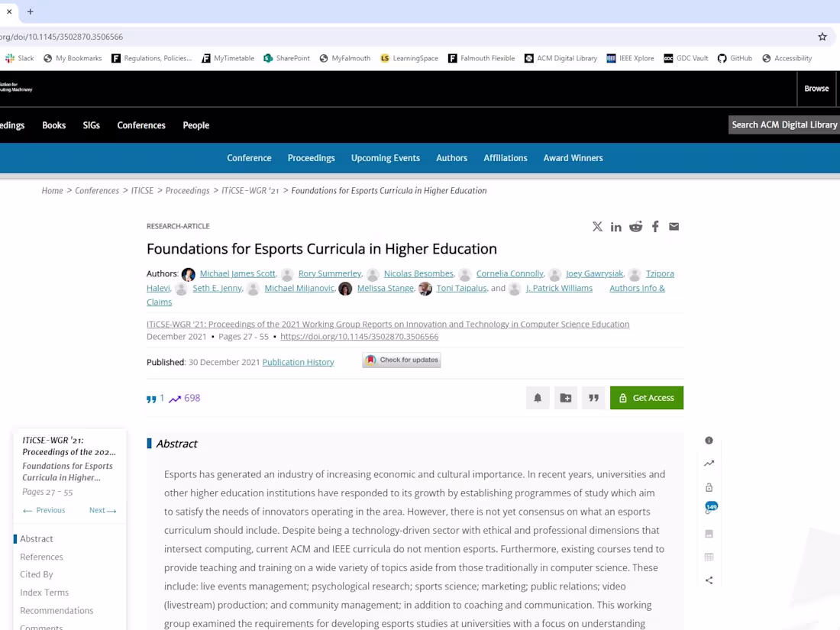840x630 pixels.
Task: Share the article on X
Action: tap(597, 226)
